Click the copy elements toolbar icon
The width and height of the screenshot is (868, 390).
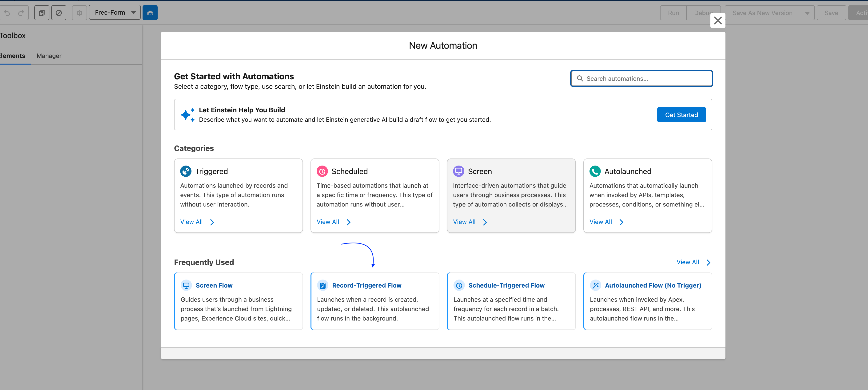pyautogui.click(x=42, y=13)
